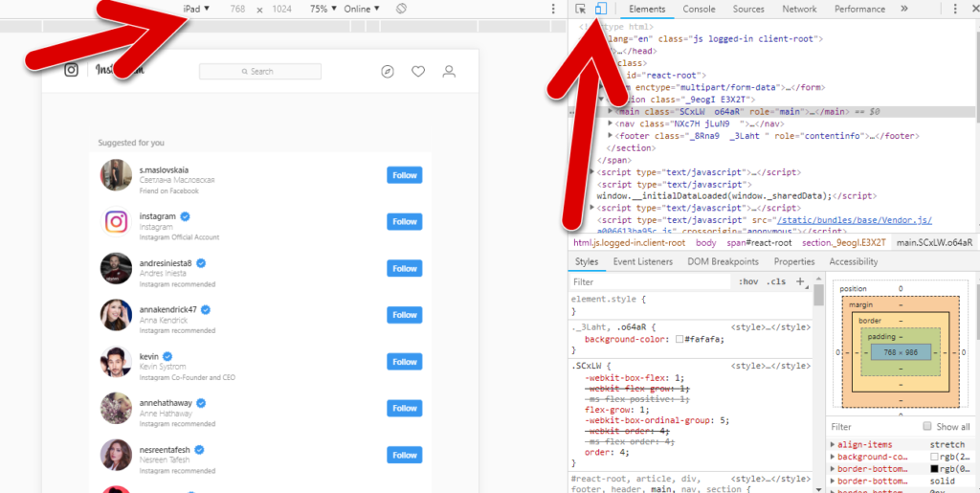980x493 pixels.
Task: Click instagram verified badge
Action: pyautogui.click(x=185, y=216)
